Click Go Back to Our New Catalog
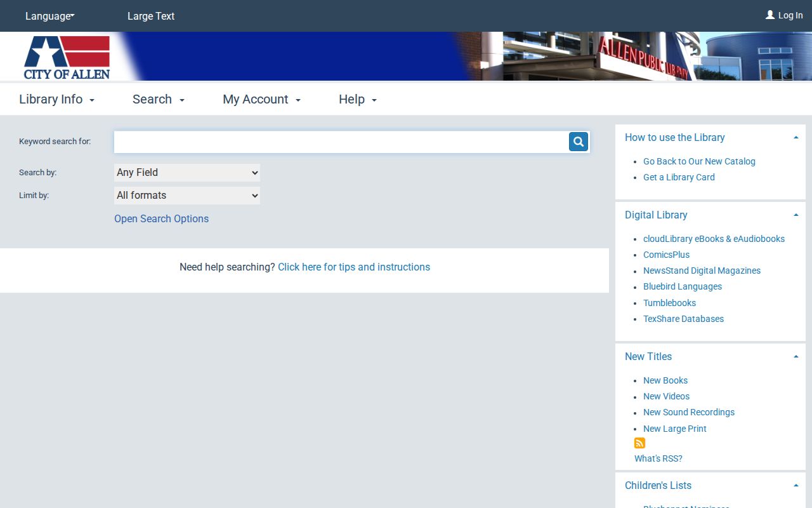The width and height of the screenshot is (812, 508). (x=699, y=161)
